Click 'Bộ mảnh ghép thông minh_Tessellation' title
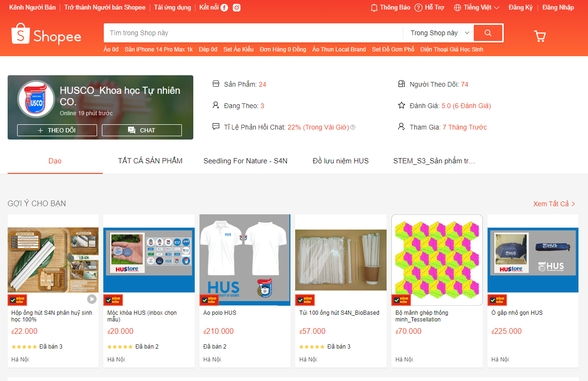The image size is (588, 381). click(422, 316)
